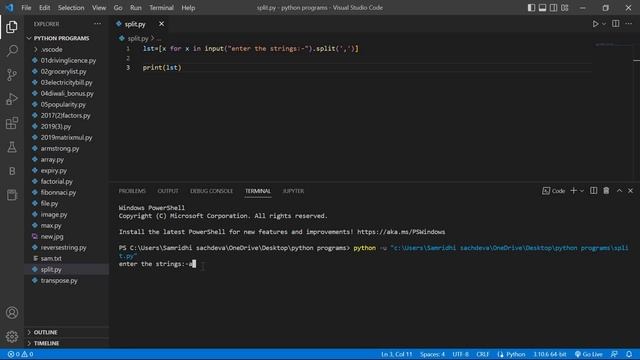Open sam.txt file in explorer

[51, 259]
